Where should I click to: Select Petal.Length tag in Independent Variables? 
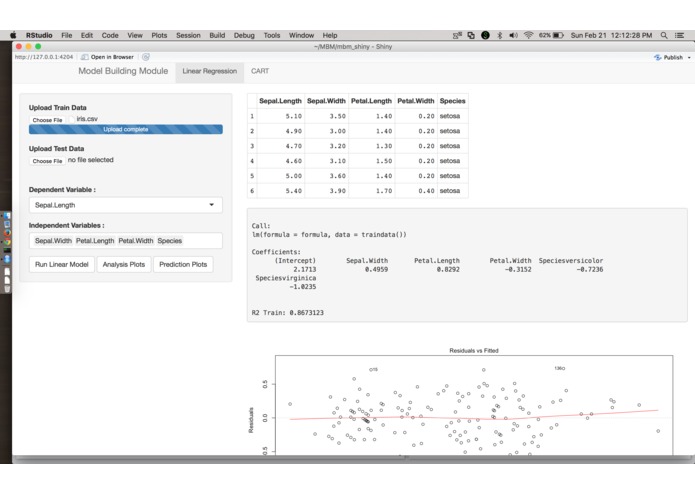pos(95,241)
